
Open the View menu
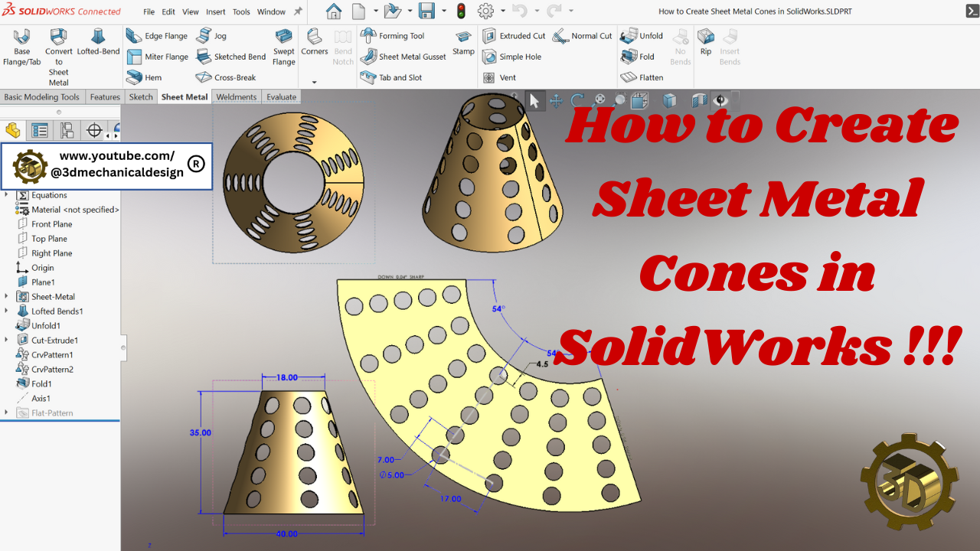pyautogui.click(x=191, y=12)
